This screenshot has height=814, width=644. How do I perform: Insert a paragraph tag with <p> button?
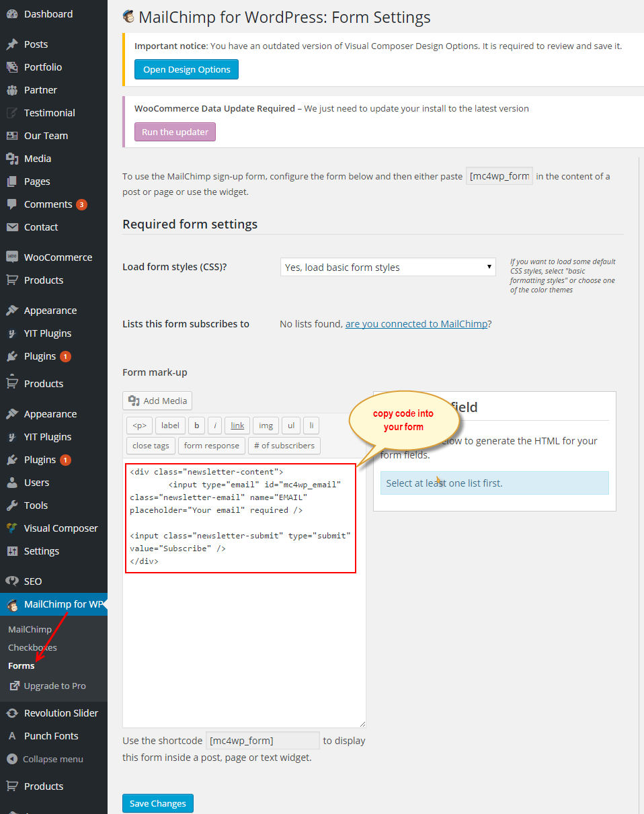pos(139,425)
